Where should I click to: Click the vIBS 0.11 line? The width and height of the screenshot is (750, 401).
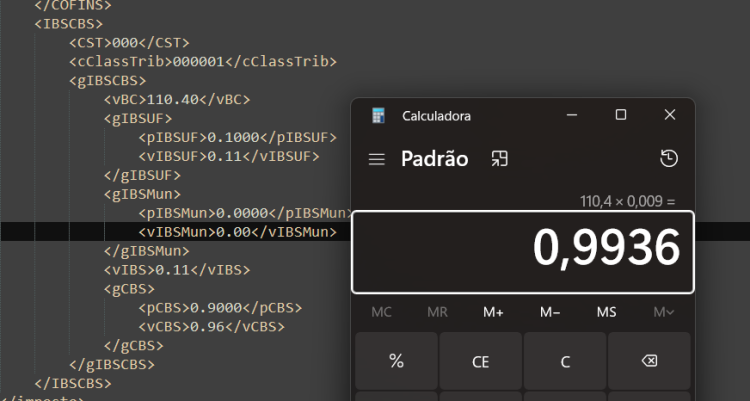[177, 270]
